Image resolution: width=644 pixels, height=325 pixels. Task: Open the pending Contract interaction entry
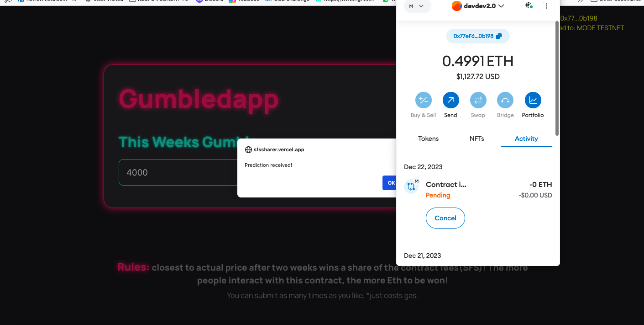coord(478,190)
